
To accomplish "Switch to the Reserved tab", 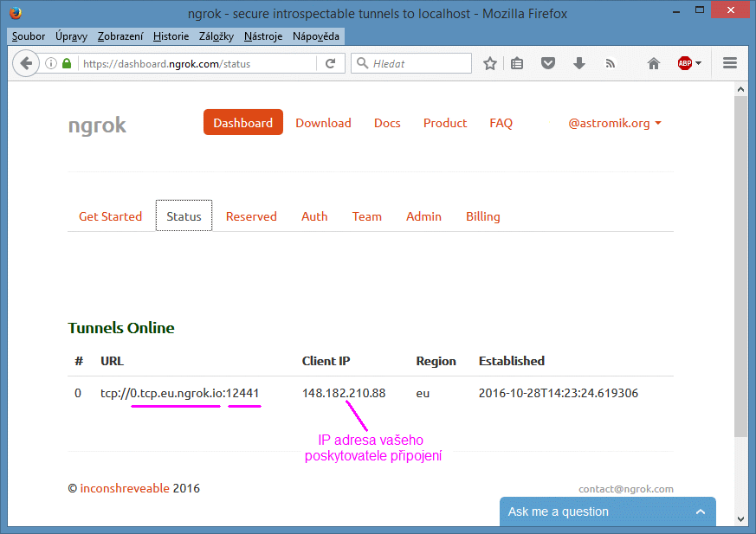I will pyautogui.click(x=251, y=216).
